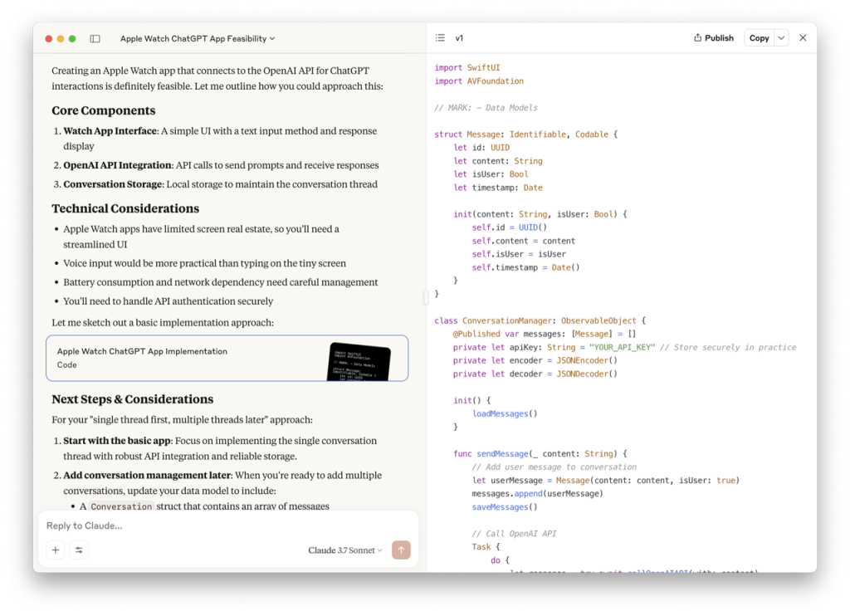Viewport: 850px width, 616px height.
Task: Click the loadMessages() call in code
Action: (x=505, y=413)
